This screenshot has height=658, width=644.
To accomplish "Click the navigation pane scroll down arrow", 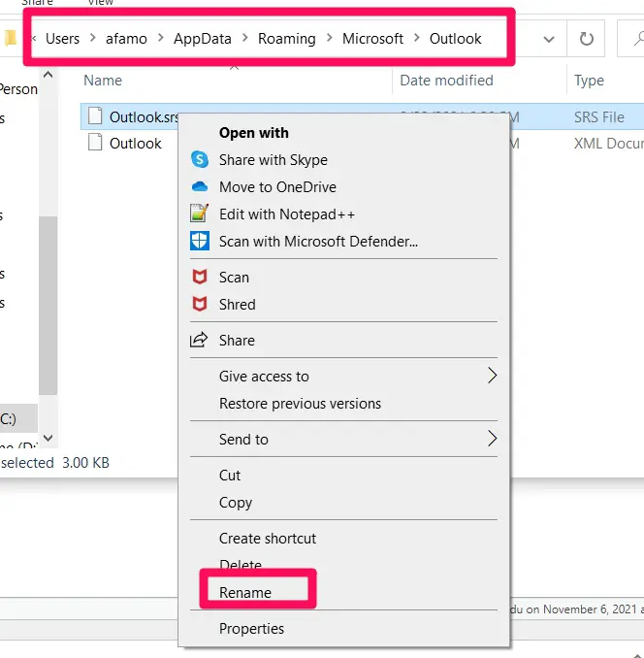I will [x=48, y=438].
